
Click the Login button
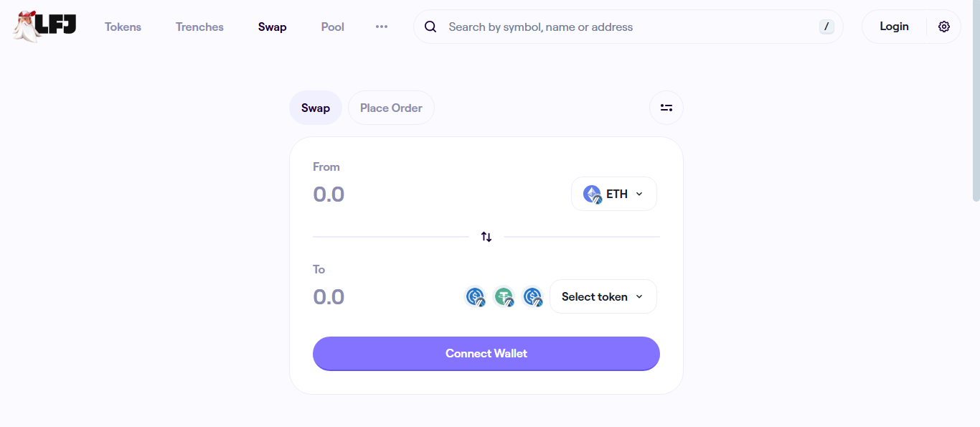coord(894,27)
